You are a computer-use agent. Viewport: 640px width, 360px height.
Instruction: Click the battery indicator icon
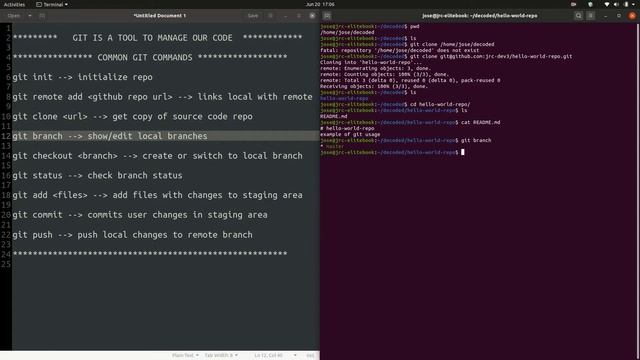click(x=626, y=4)
